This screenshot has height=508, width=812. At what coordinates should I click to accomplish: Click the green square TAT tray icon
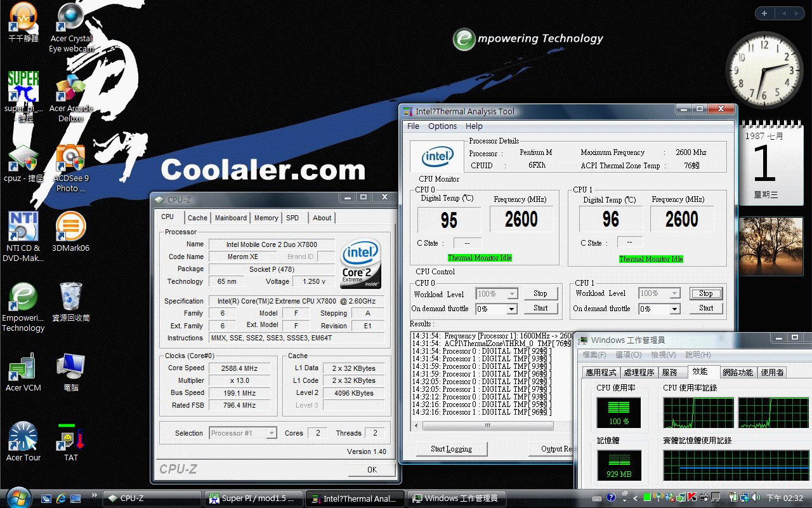647,498
